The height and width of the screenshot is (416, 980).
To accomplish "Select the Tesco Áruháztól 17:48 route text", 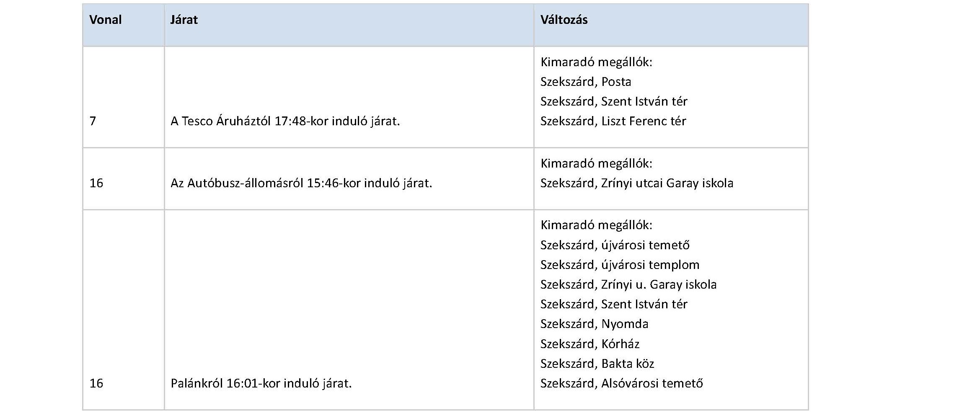I will 285,121.
